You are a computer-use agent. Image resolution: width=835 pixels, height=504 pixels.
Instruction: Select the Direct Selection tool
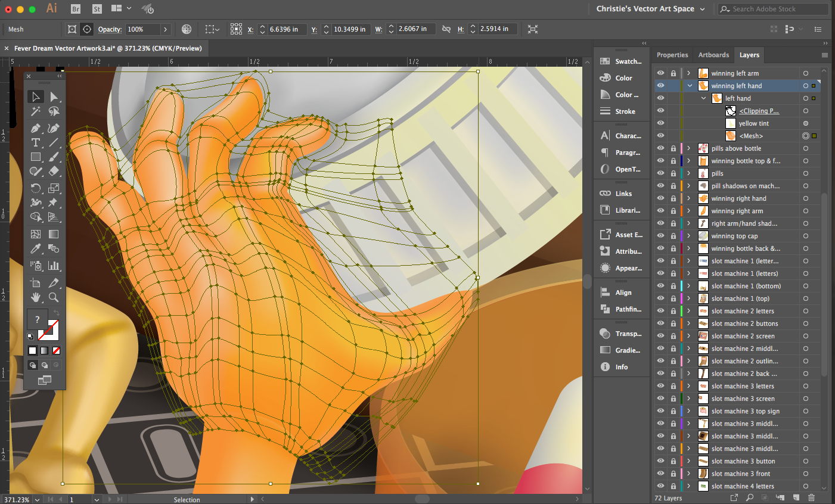[x=54, y=97]
